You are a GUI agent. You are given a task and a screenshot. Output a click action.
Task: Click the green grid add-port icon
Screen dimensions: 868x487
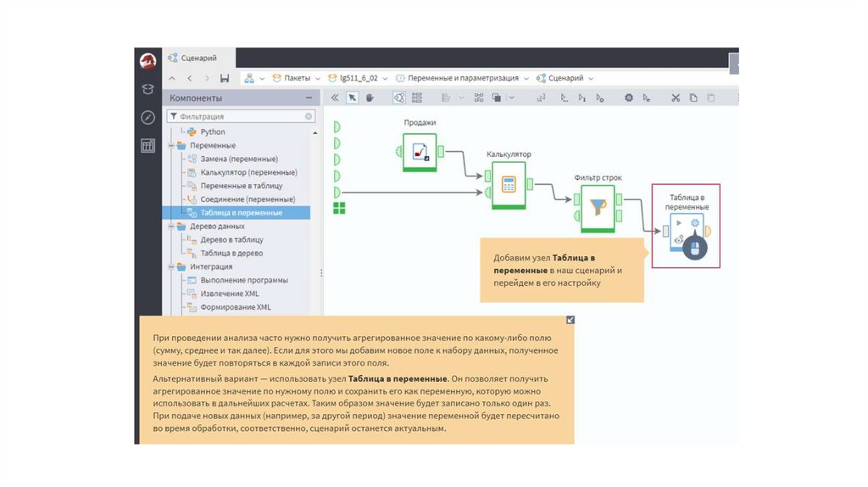point(339,208)
